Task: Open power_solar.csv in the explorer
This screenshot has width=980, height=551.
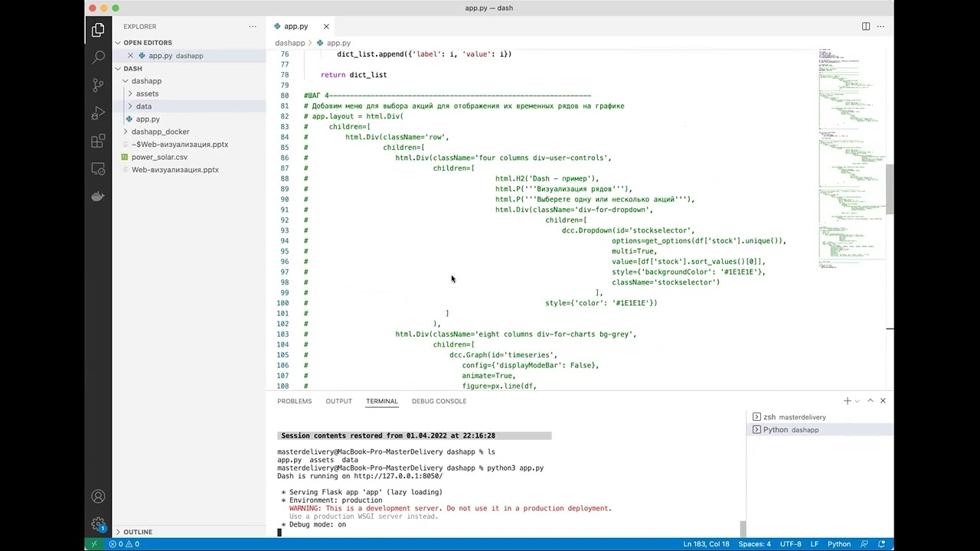Action: point(159,157)
